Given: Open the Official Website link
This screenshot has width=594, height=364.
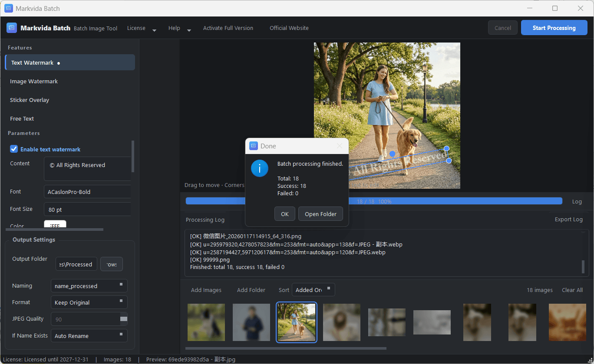Looking at the screenshot, I should coord(289,28).
